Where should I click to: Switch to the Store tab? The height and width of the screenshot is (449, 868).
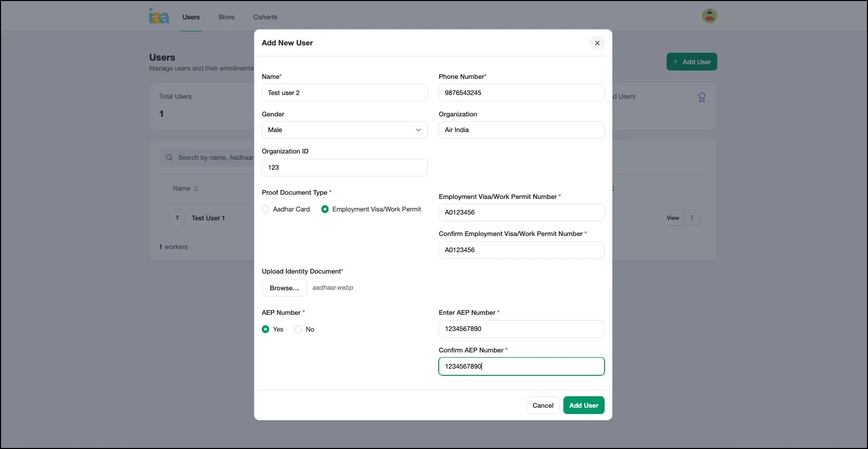click(x=226, y=17)
